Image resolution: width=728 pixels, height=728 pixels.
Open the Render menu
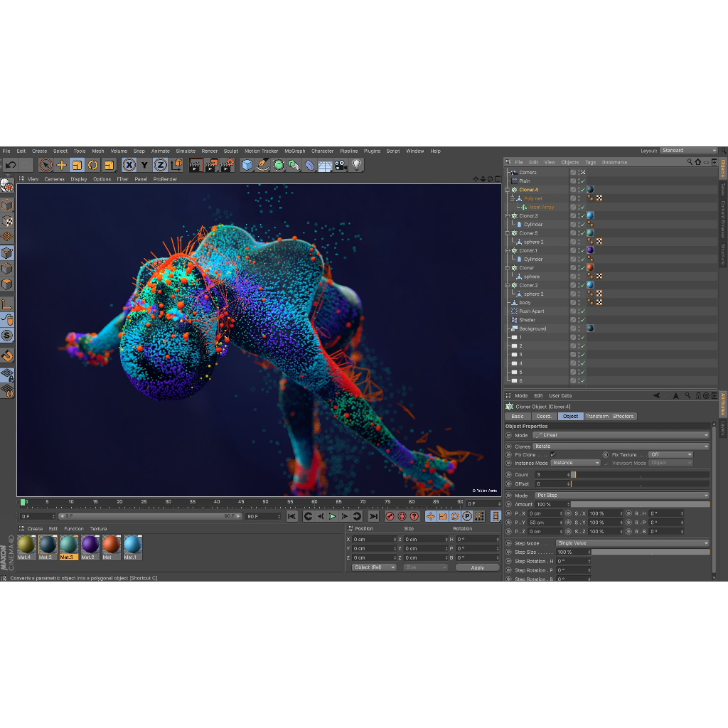210,151
